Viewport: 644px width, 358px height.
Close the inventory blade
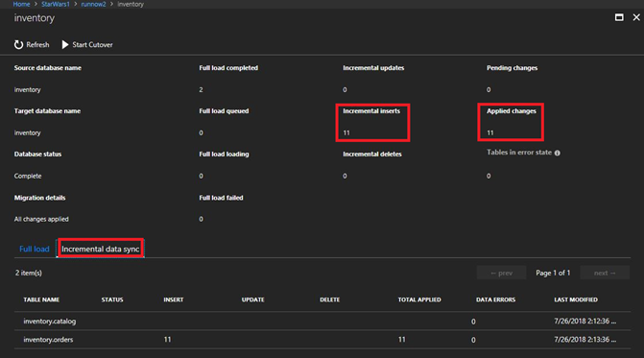(x=636, y=17)
